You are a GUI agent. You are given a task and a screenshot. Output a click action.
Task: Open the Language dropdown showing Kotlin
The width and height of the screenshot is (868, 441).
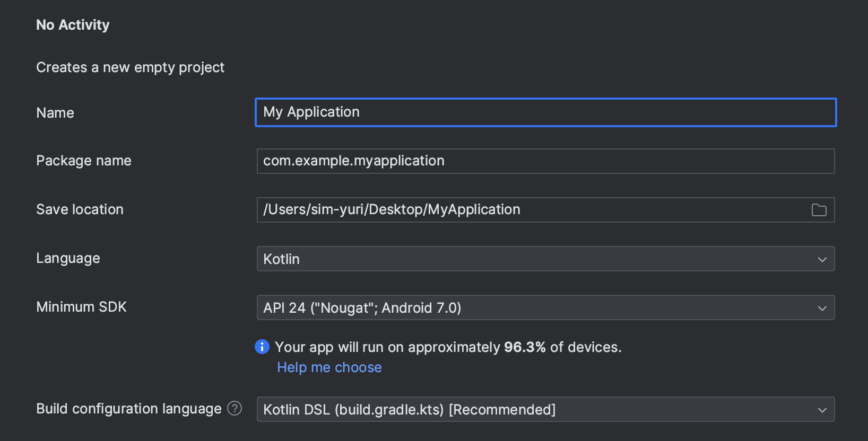[545, 259]
